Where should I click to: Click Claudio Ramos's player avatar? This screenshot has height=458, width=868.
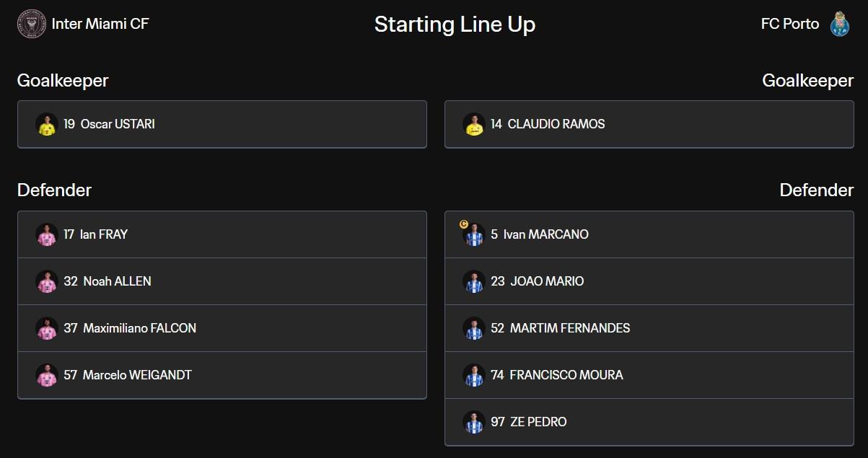(x=473, y=124)
